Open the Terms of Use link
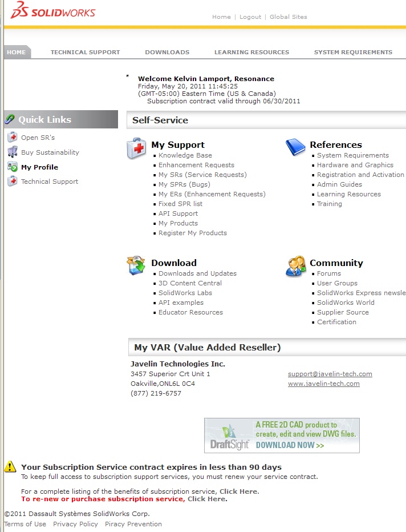Viewport: 406px width, 532px height. [25, 524]
